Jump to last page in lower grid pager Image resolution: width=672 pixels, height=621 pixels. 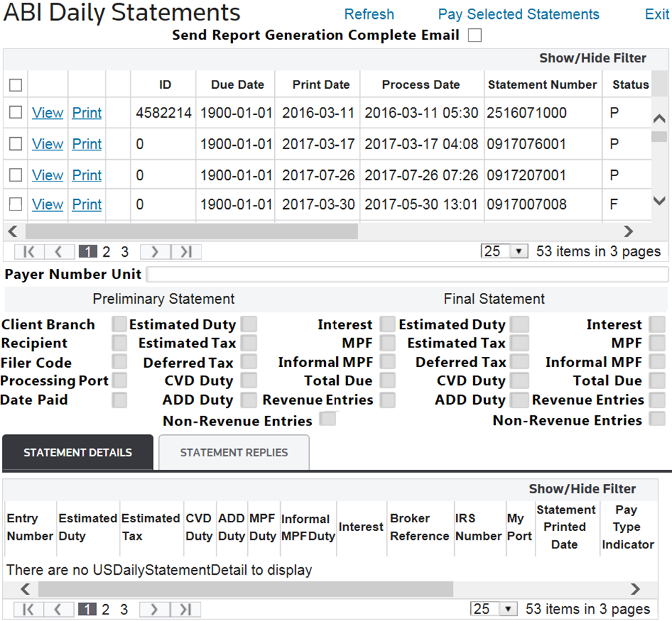coord(186,610)
